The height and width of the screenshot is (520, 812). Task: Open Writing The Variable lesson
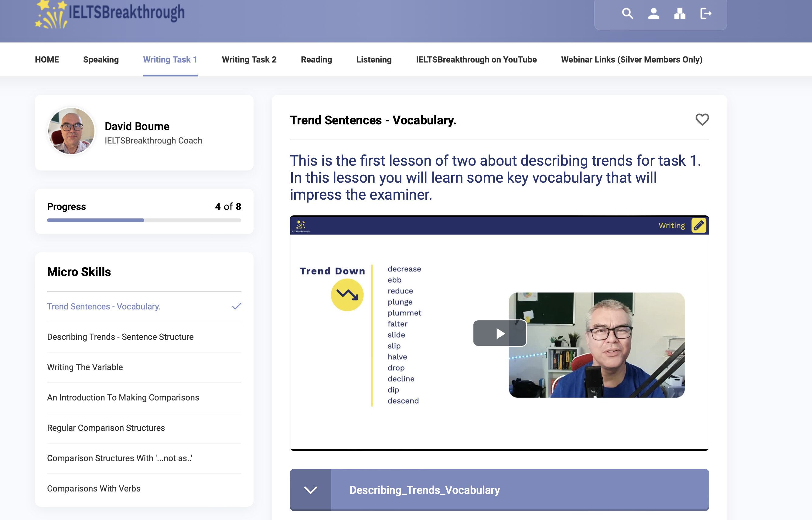pos(85,367)
